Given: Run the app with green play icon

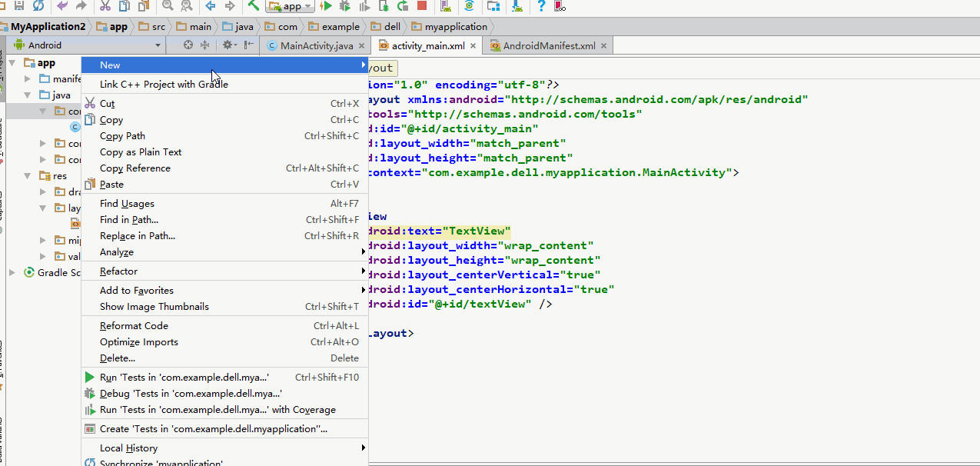Looking at the screenshot, I should [x=327, y=6].
